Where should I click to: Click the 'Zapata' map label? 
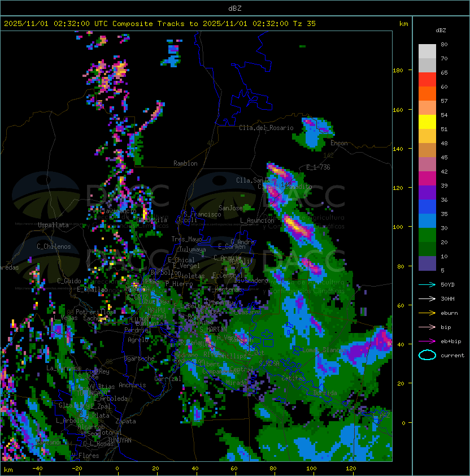tap(125, 421)
